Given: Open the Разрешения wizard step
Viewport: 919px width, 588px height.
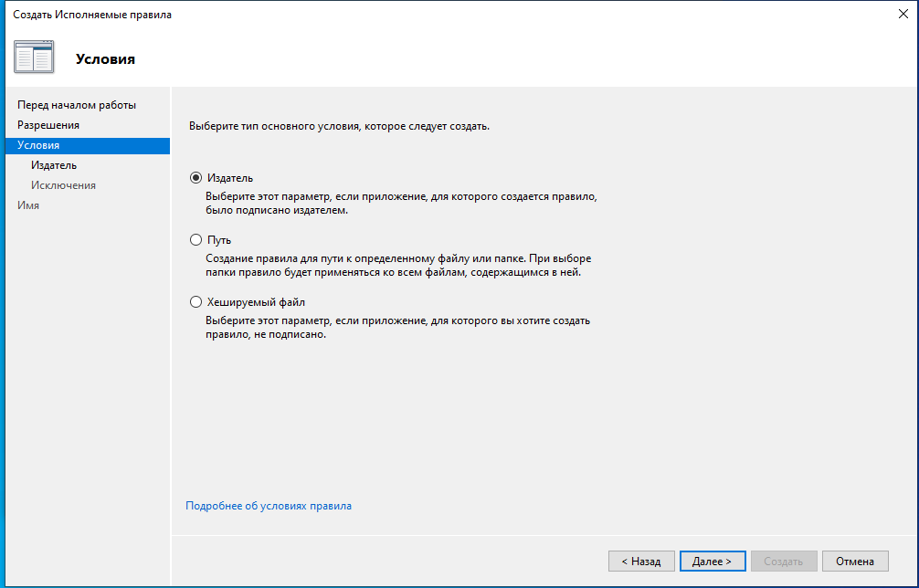Looking at the screenshot, I should (48, 125).
